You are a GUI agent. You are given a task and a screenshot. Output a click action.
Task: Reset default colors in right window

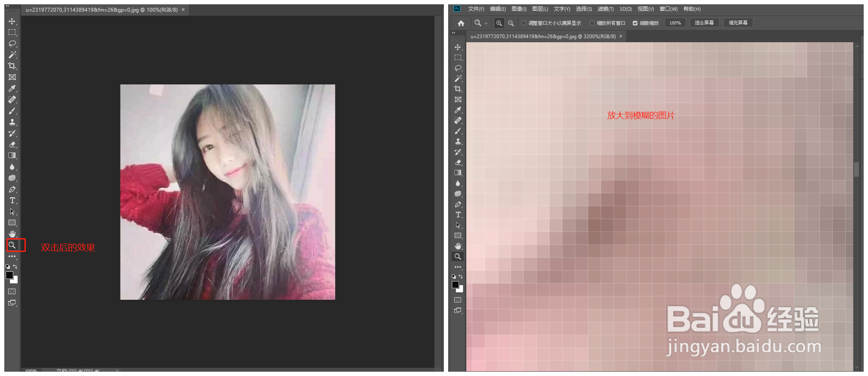(x=454, y=277)
